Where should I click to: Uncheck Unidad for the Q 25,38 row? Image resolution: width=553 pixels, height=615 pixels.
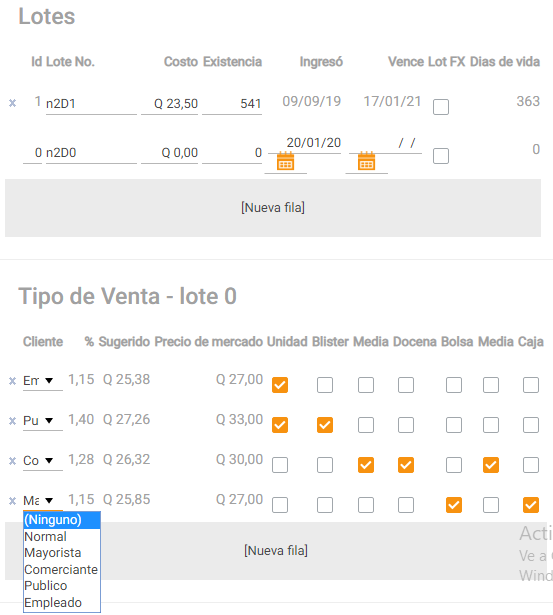280,385
